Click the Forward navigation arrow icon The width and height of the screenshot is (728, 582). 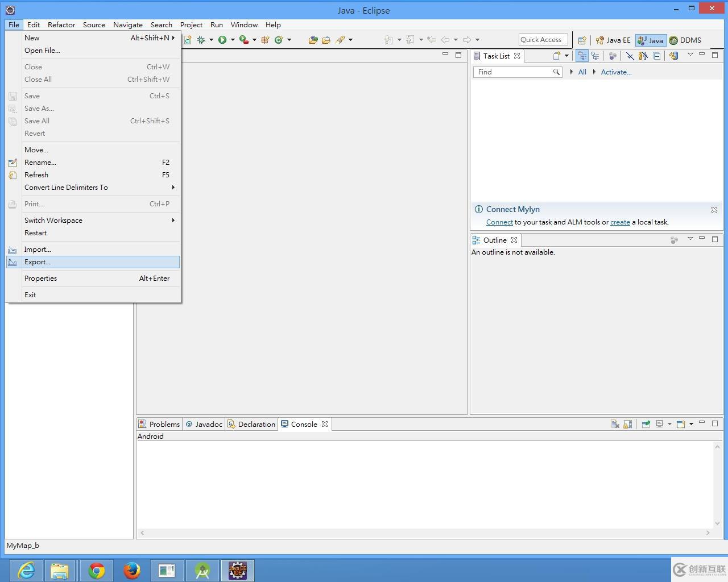point(467,40)
